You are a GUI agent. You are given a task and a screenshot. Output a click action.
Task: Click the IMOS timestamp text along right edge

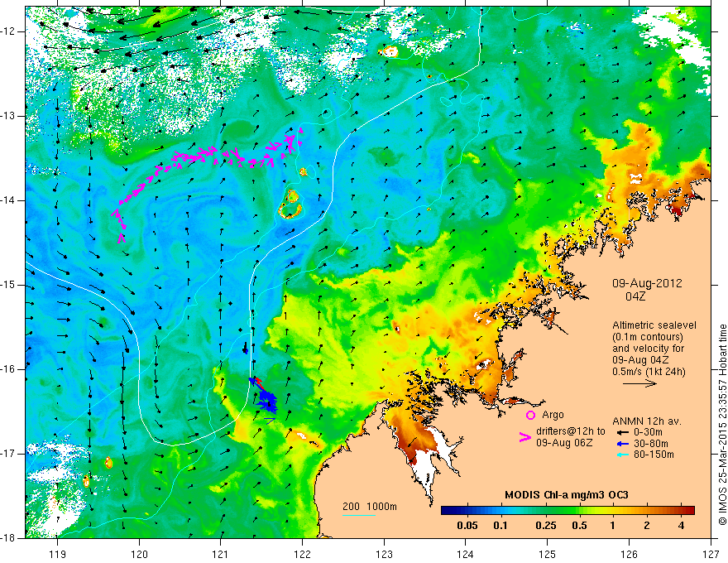722,425
